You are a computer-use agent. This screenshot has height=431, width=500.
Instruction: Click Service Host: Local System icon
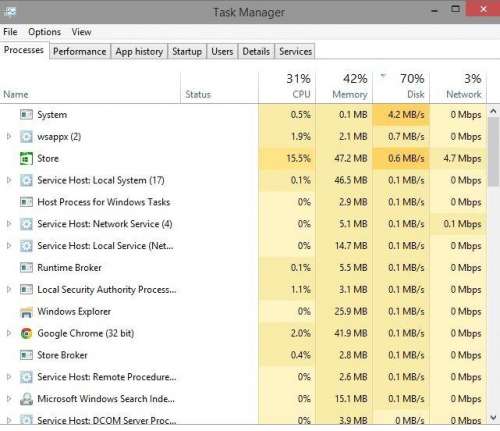tap(26, 180)
